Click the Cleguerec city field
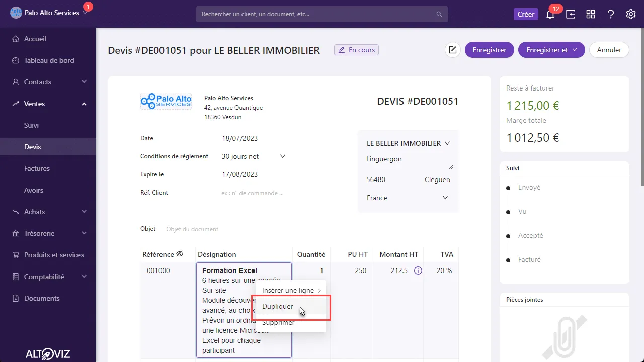Screen dimensions: 644x362 [x=437, y=179]
